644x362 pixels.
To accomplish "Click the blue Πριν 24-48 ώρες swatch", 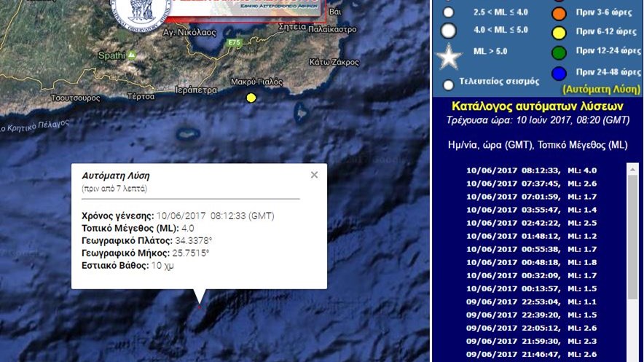I will 559,74.
